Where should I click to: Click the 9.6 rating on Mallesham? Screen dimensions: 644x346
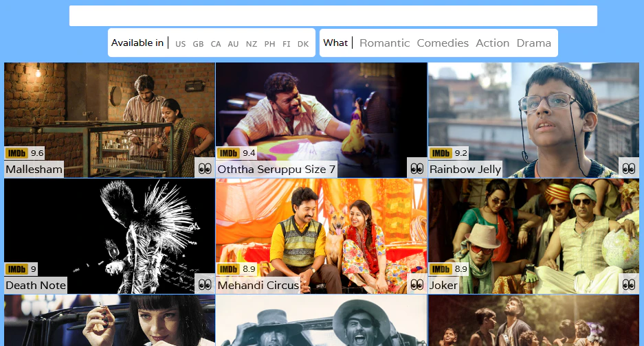coord(37,154)
